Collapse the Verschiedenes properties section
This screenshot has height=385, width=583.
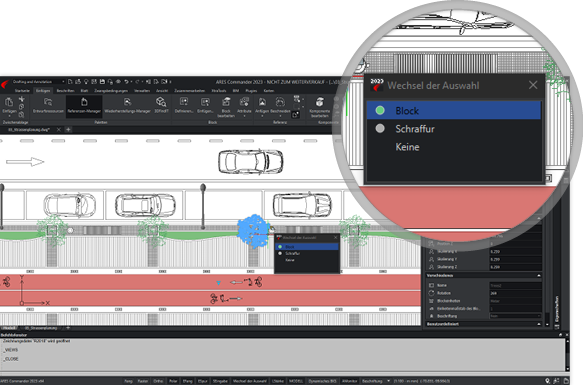(539, 276)
